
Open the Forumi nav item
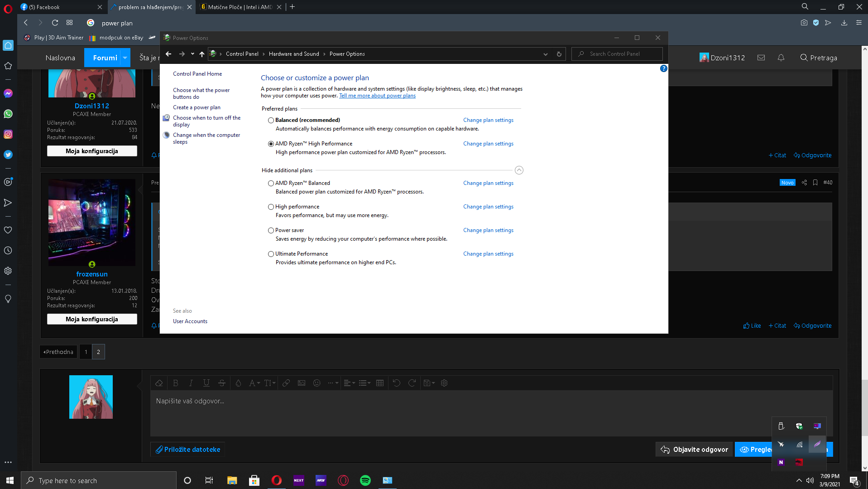click(105, 58)
